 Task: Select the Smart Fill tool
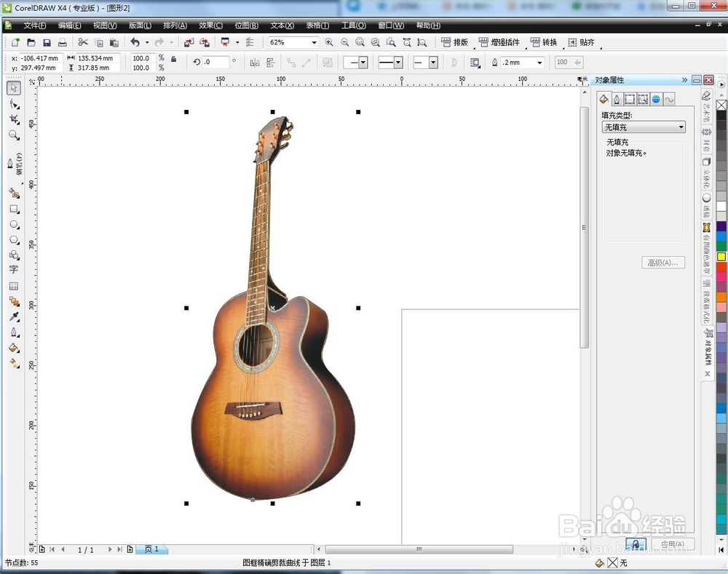point(14,193)
